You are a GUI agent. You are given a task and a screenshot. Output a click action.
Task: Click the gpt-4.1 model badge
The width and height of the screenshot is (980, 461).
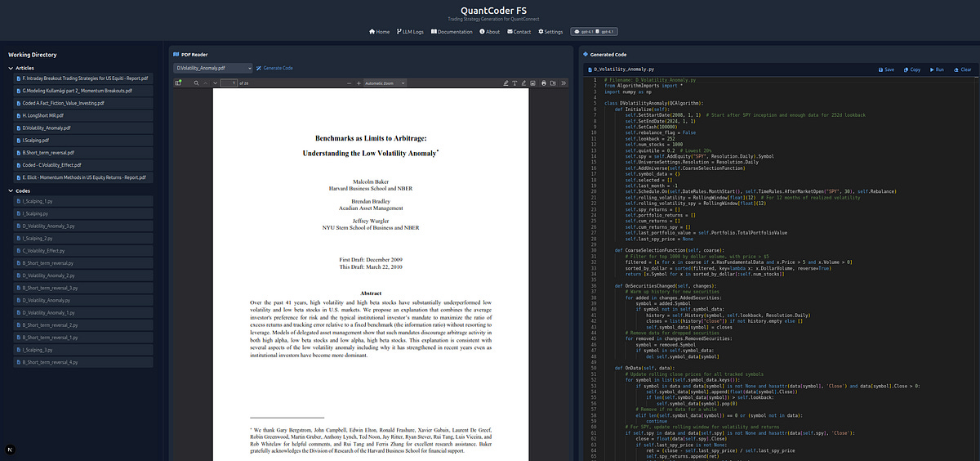pos(593,32)
